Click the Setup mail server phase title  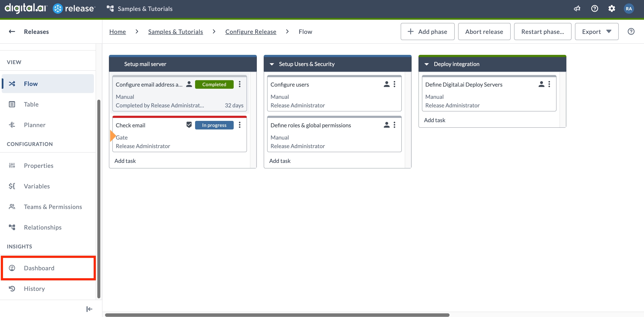tap(145, 64)
